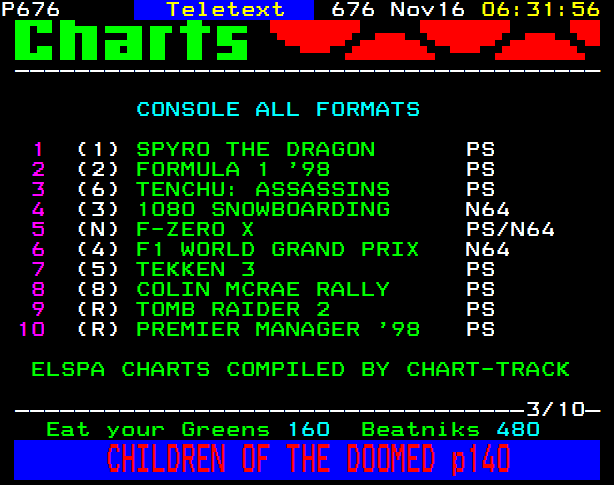The width and height of the screenshot is (614, 485).
Task: Click TENCHU: ASSASSINS chart entry
Action: pyautogui.click(x=263, y=189)
